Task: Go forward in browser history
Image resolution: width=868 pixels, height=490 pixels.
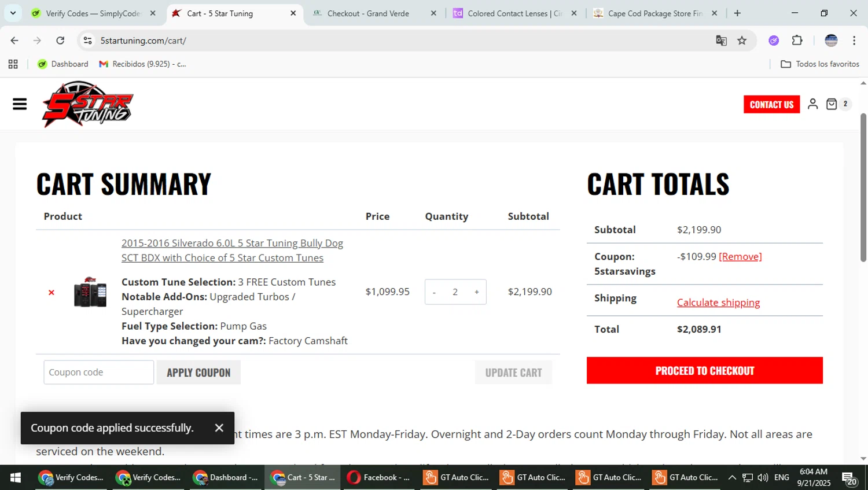Action: pos(37,40)
